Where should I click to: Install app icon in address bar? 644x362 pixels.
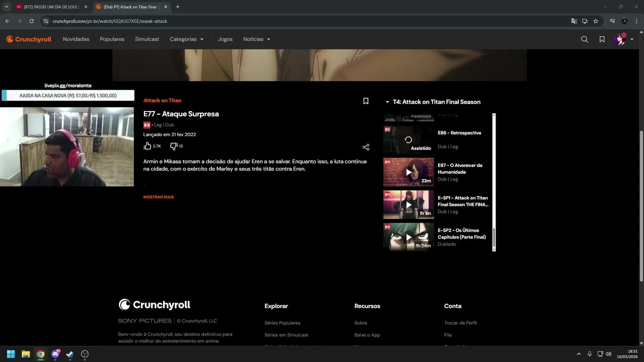[585, 21]
